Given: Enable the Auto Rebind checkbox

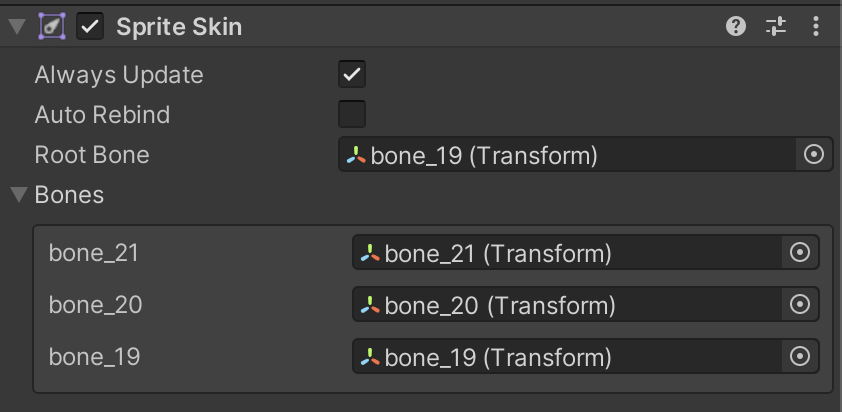Looking at the screenshot, I should pyautogui.click(x=352, y=114).
